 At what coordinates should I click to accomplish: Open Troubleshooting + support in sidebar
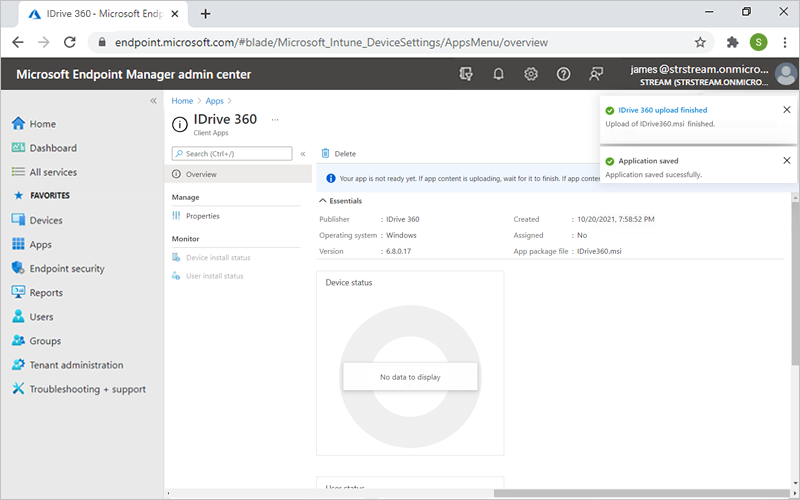[87, 389]
